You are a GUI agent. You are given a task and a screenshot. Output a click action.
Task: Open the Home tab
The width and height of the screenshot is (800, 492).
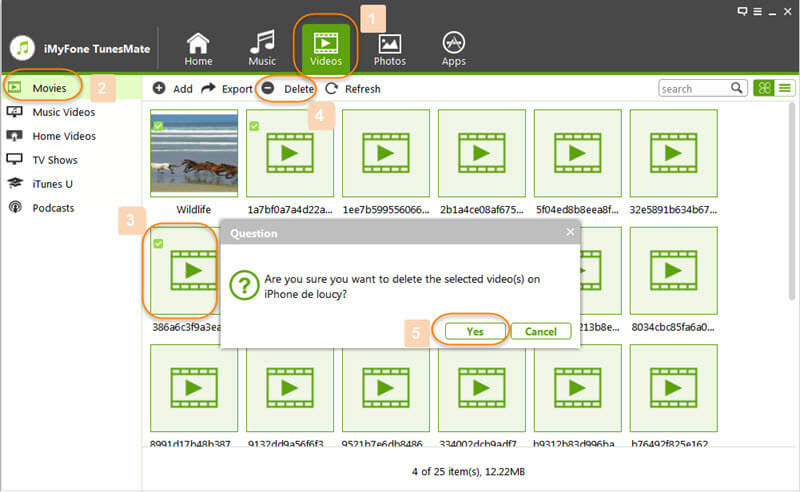(x=198, y=49)
